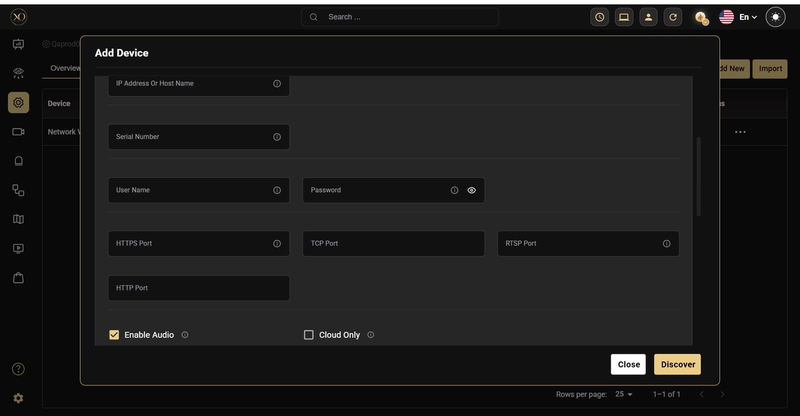Click the three-dots row actions menu

coord(740,132)
